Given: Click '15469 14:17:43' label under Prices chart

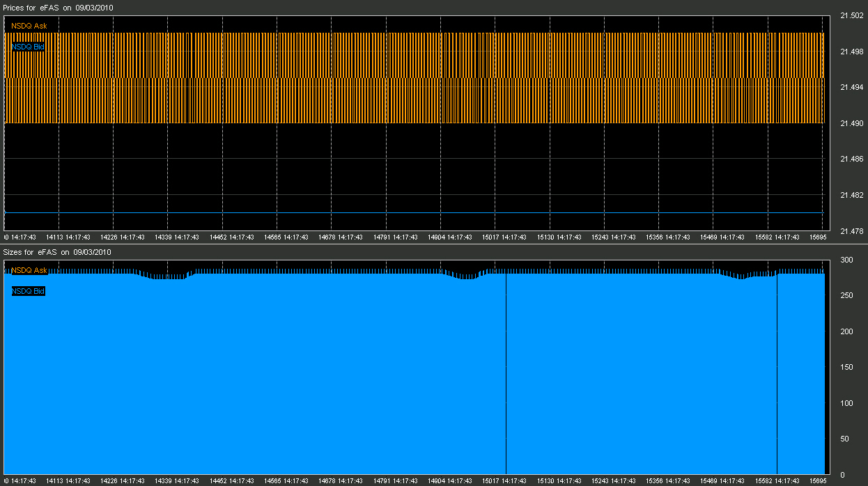Looking at the screenshot, I should coord(723,237).
